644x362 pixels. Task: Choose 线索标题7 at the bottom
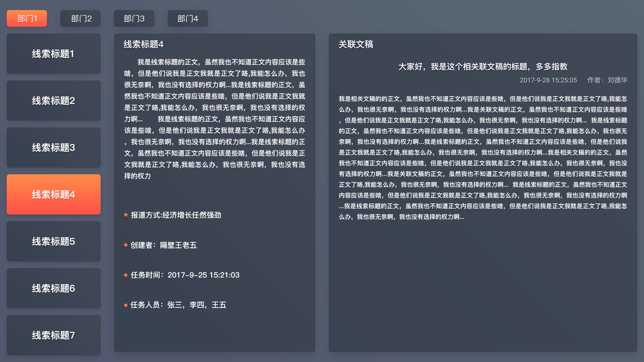[54, 335]
